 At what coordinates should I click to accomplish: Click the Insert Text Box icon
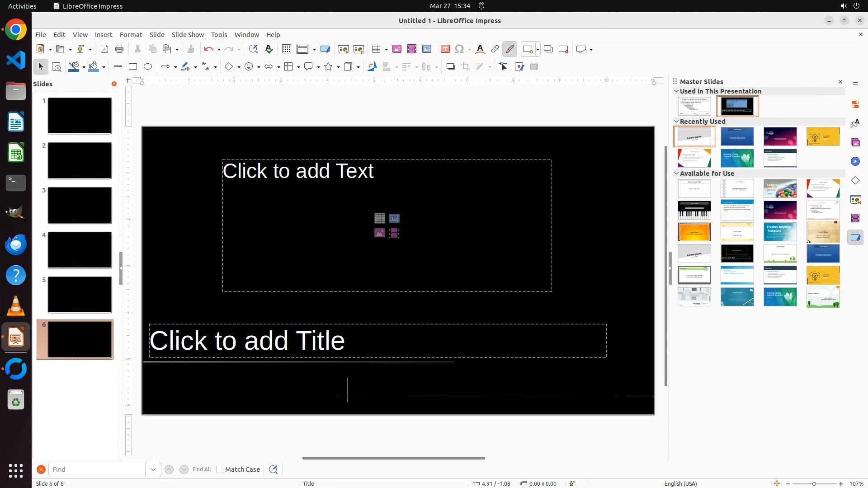tap(445, 49)
